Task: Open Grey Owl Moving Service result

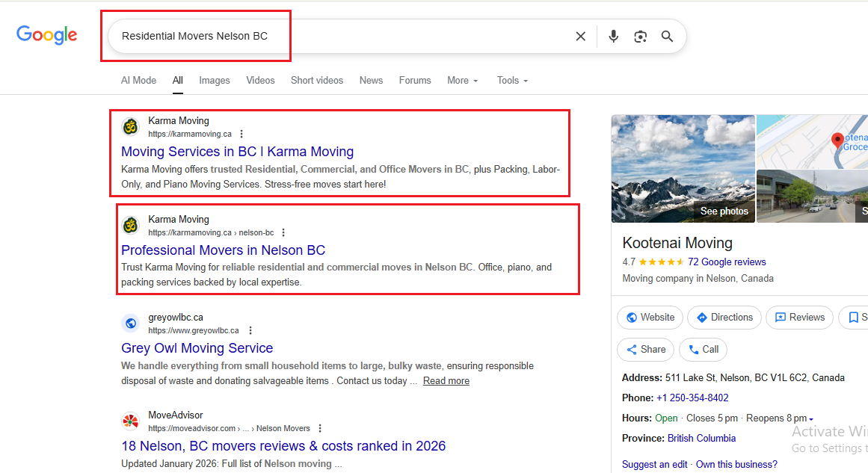Action: pos(197,348)
